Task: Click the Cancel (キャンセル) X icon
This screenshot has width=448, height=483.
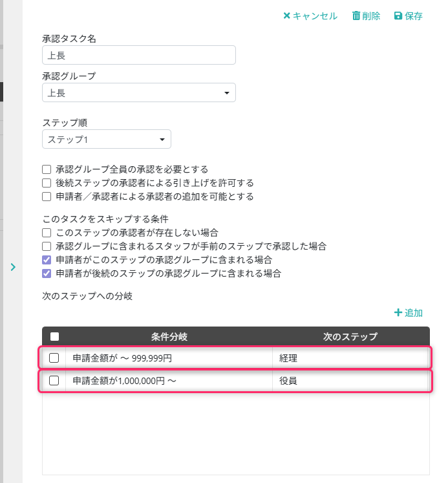Action: pyautogui.click(x=287, y=16)
